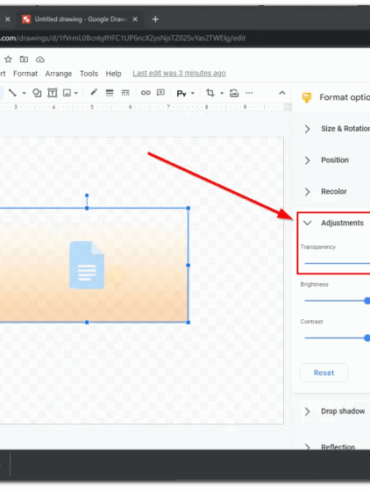Click the Format options panel icon
Viewport: 370px width, 490px height.
pyautogui.click(x=307, y=97)
